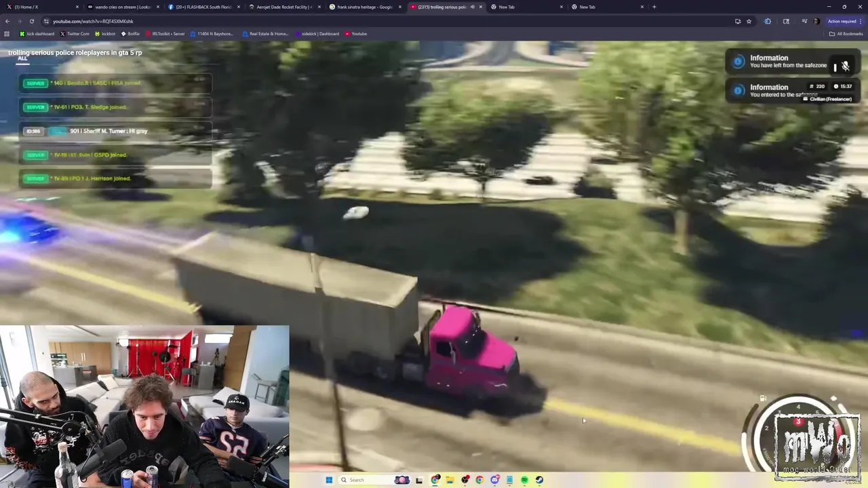868x488 pixels.
Task: Click the webcam overlay of the streamers
Action: [144, 407]
